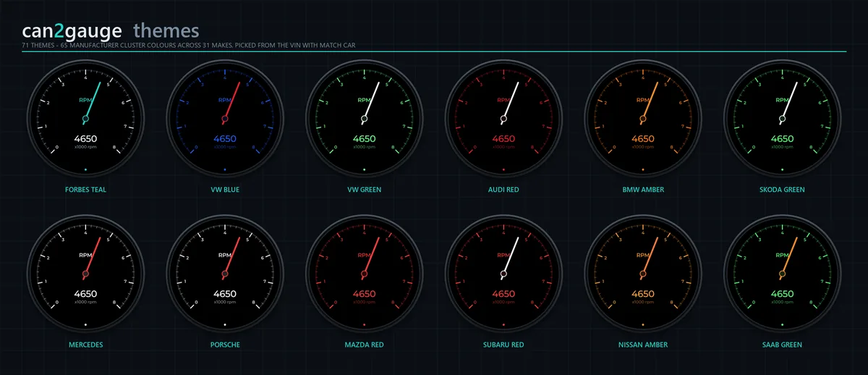Select the VW Blue gauge thumbnail

225,119
